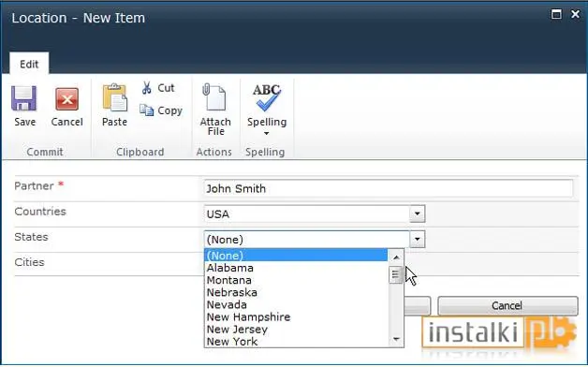This screenshot has width=588, height=367.
Task: Open the Spelling dropdown arrow
Action: pos(266,134)
